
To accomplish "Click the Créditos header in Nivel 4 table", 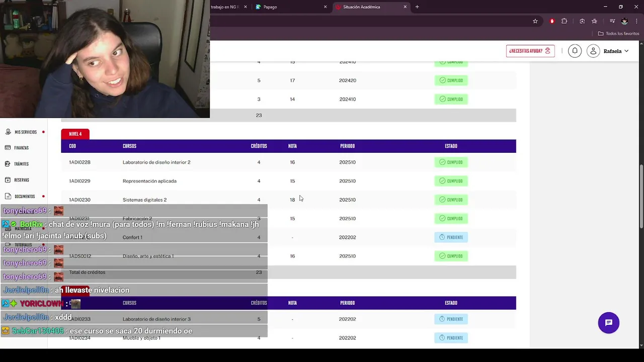I will pyautogui.click(x=259, y=146).
